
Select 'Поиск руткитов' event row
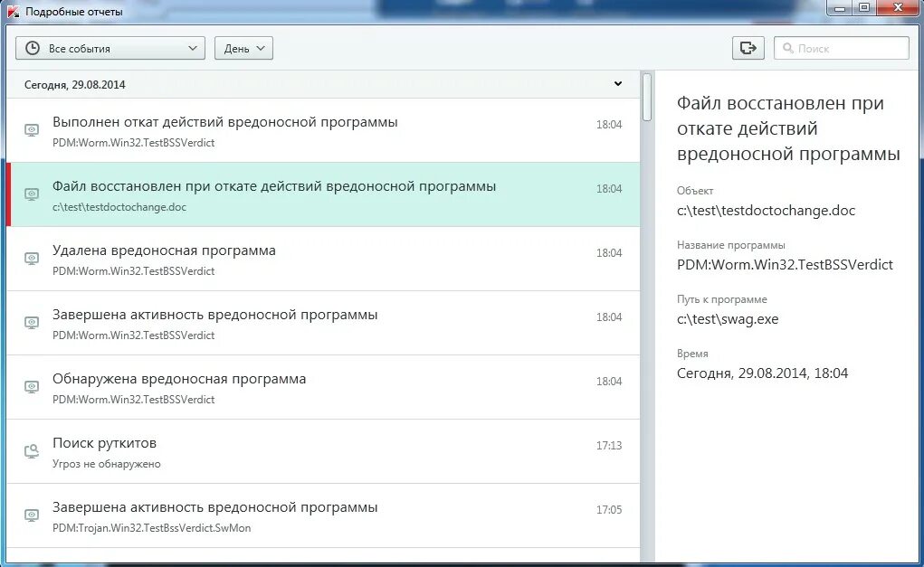(x=323, y=451)
